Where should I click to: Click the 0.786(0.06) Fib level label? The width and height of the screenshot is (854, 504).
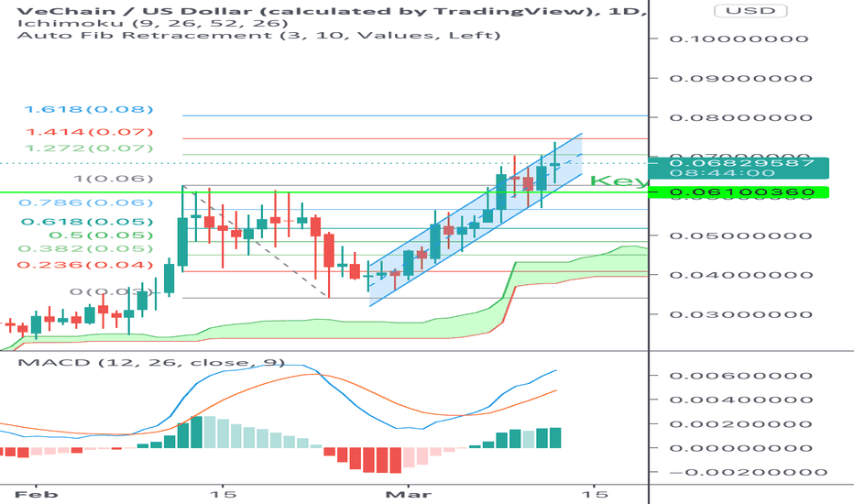86,203
